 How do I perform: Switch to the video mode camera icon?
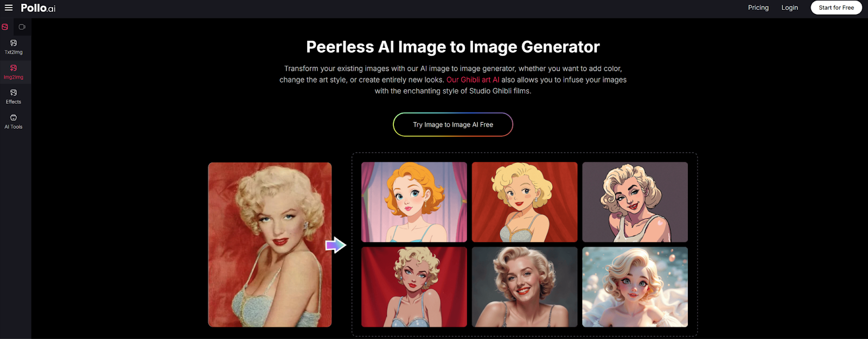tap(22, 27)
